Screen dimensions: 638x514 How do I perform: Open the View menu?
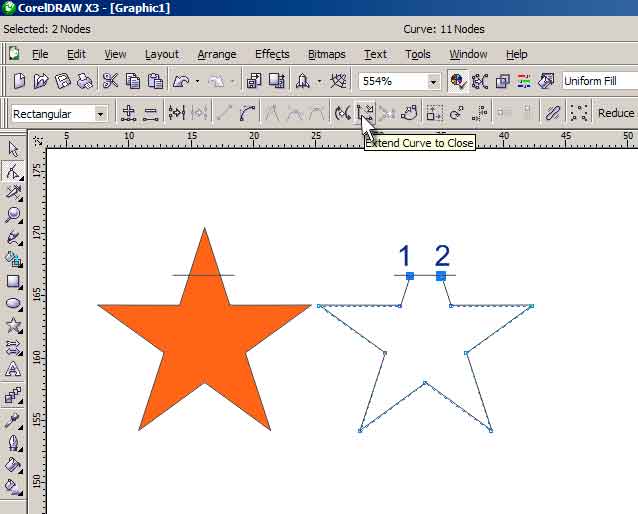tap(115, 54)
